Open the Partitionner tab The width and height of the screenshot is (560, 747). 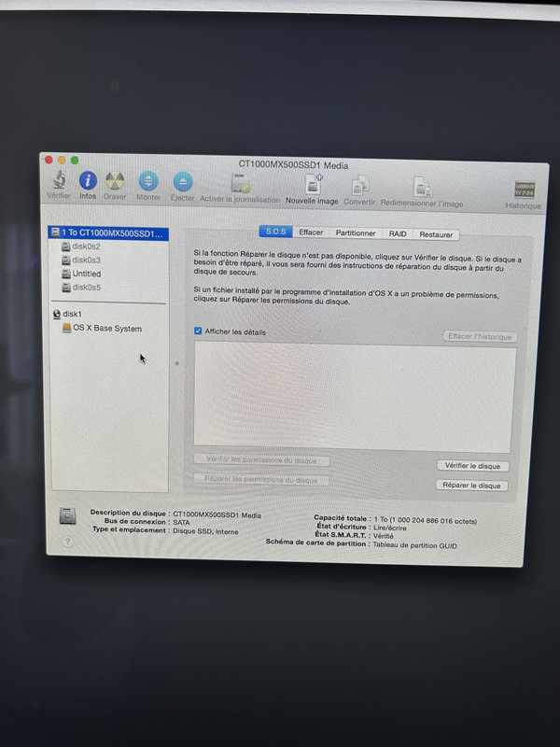coord(356,233)
